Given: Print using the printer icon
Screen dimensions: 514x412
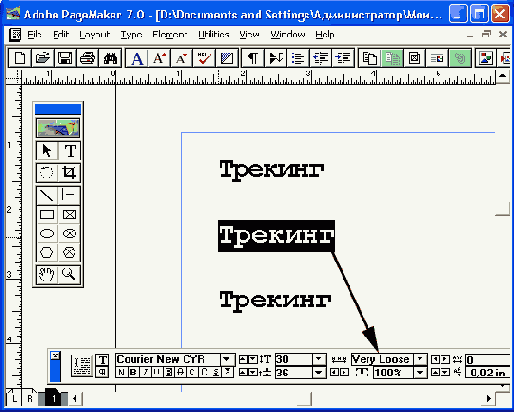Looking at the screenshot, I should [88, 58].
